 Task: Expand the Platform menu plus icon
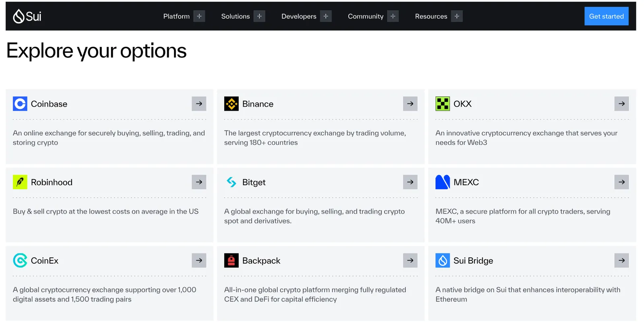(199, 16)
